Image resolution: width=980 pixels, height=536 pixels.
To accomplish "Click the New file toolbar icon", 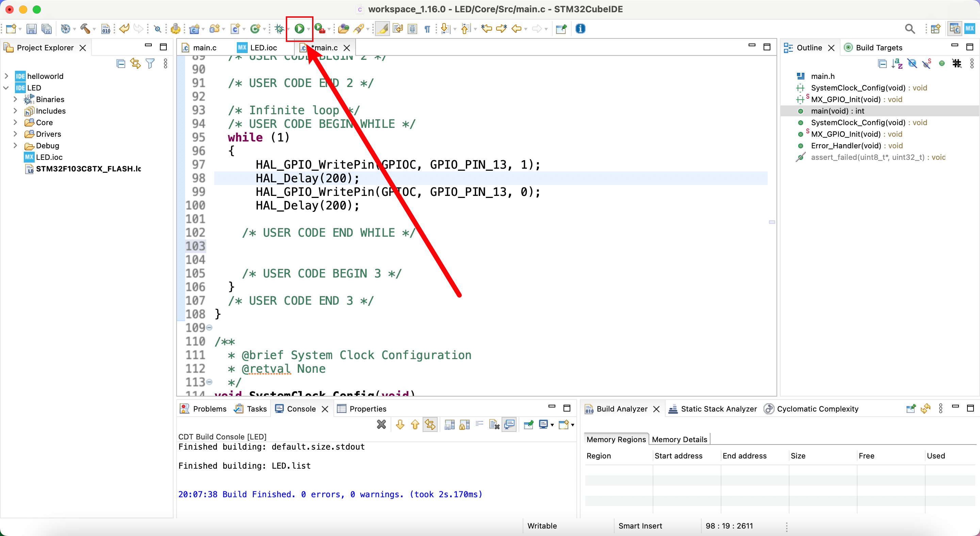I will point(11,29).
